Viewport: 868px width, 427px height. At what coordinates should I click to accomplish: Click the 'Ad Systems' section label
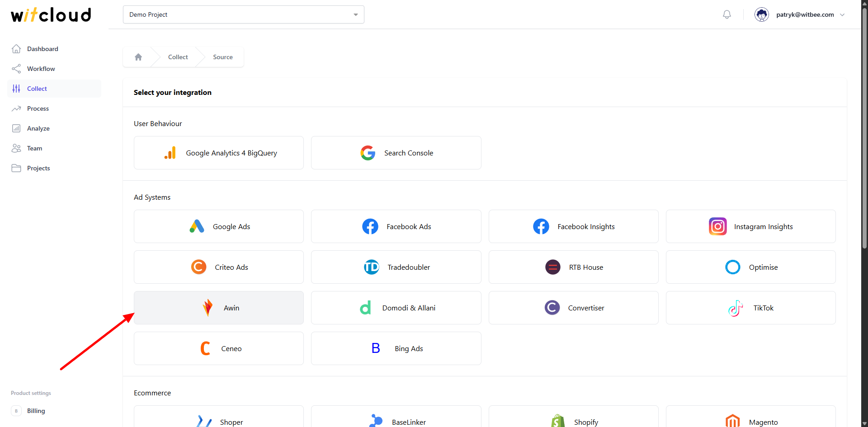coord(152,197)
